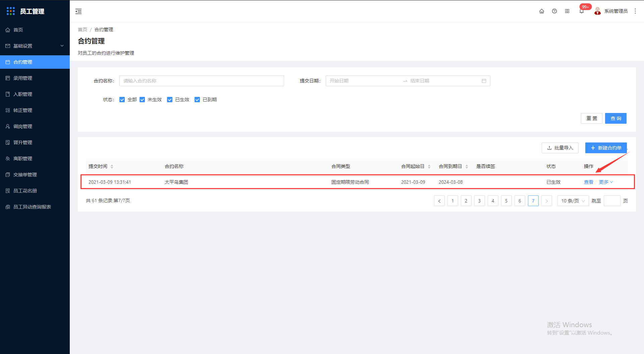The image size is (644, 354).
Task: Click the 2021-03-09 13:31:41 timestamp cell
Action: point(110,182)
